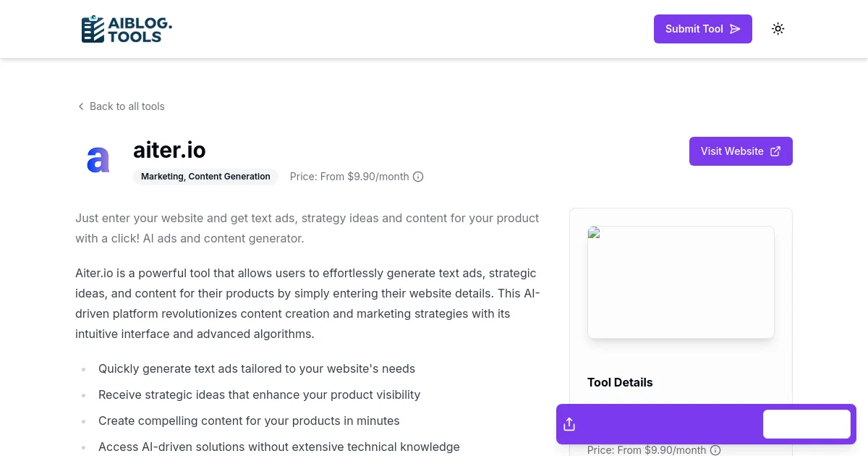Click the external link icon on Visit Website
Image resolution: width=868 pixels, height=456 pixels.
pos(775,151)
